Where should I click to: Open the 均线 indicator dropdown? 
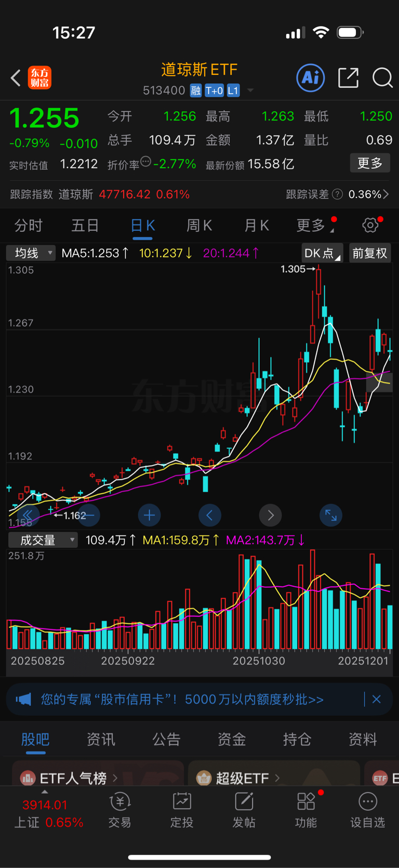click(x=31, y=253)
